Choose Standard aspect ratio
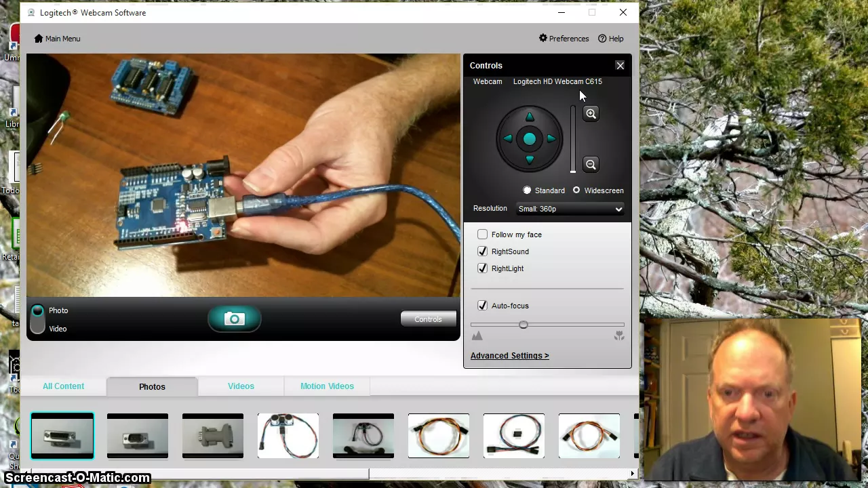The image size is (868, 488). pos(527,190)
